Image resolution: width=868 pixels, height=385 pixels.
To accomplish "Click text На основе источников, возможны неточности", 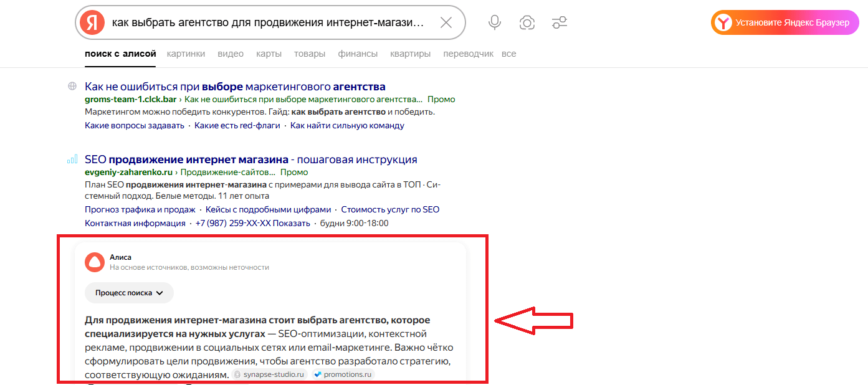I will (189, 267).
